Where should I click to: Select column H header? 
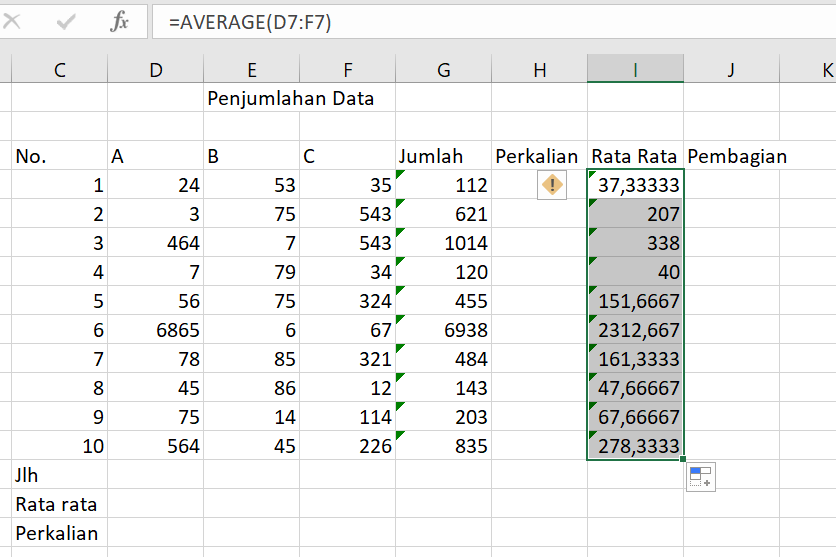[x=539, y=69]
